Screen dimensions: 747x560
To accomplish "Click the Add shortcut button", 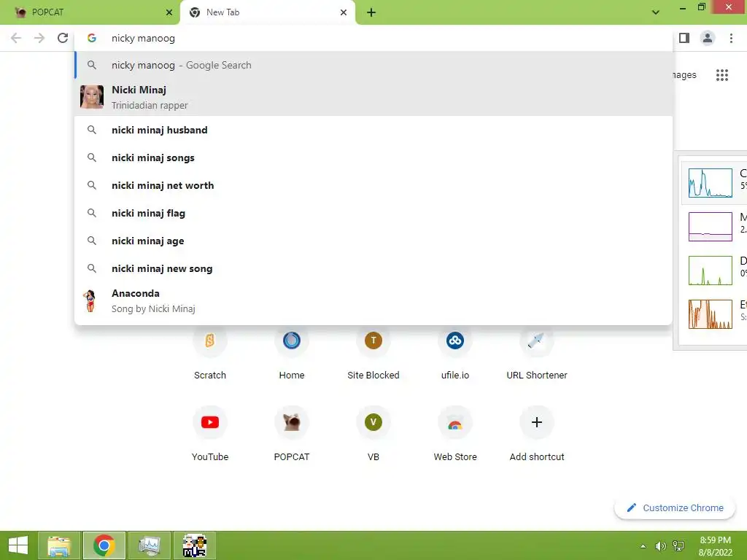I will 537,433.
